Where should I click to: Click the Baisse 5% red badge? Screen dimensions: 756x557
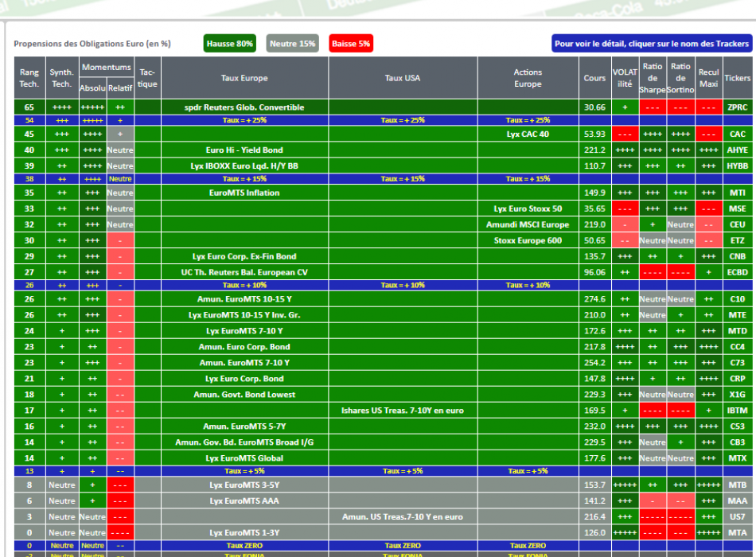[350, 44]
